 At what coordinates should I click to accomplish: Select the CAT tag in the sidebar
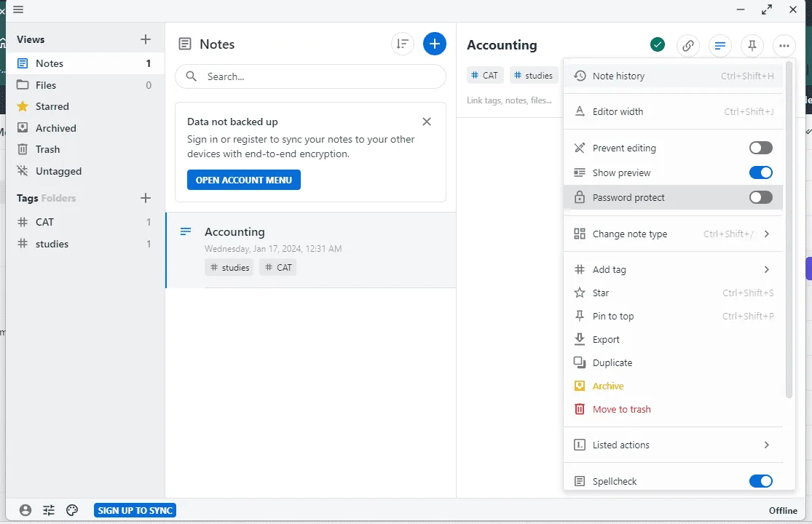(x=85, y=223)
